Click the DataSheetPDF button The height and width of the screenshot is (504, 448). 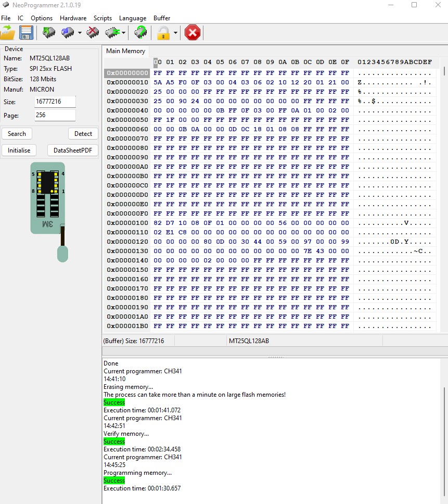[x=72, y=150]
